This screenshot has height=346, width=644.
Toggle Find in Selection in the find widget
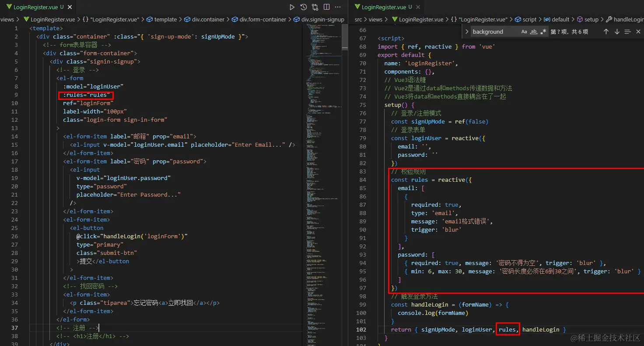coord(627,32)
